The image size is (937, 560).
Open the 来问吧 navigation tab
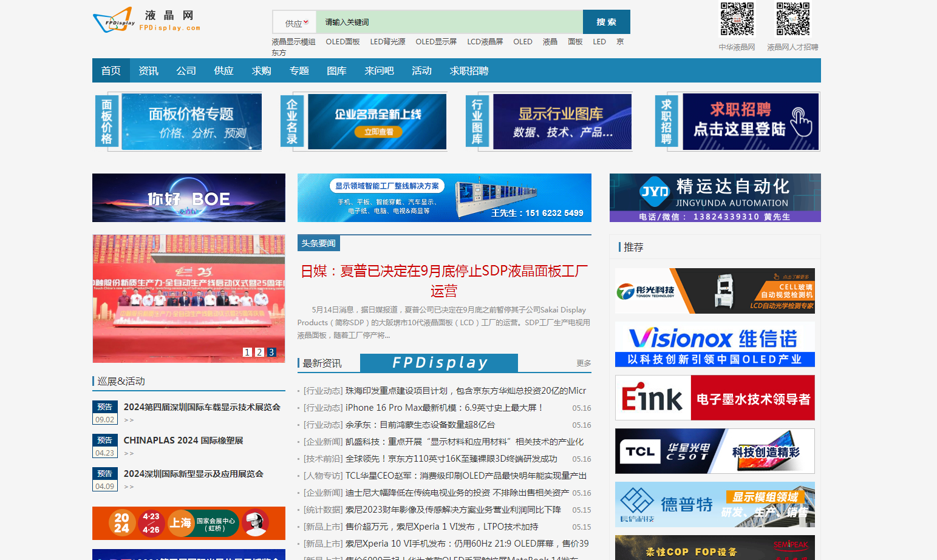379,71
